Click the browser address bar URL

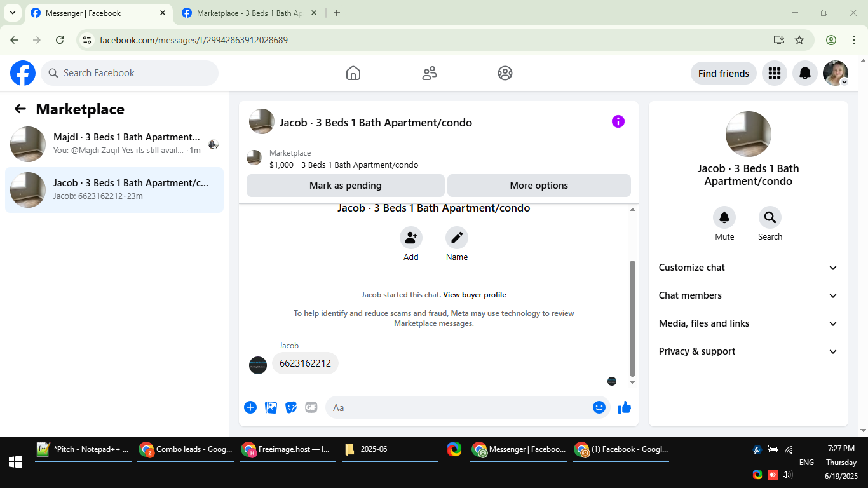tap(194, 40)
